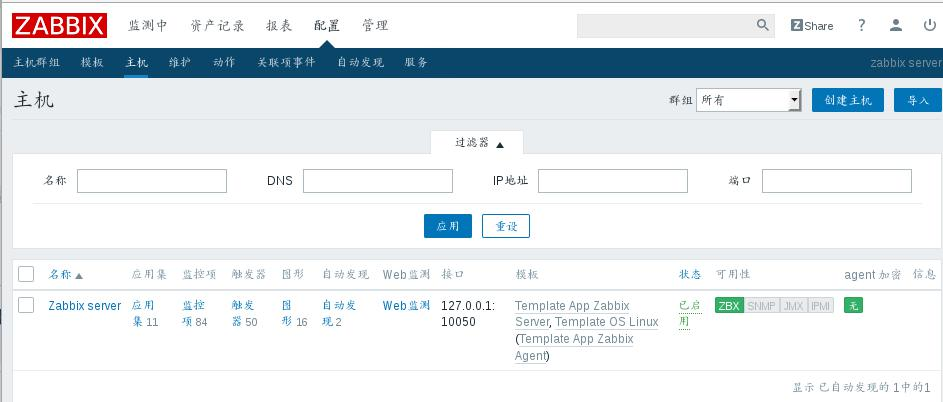Go to the 动作 submenu

[224, 63]
